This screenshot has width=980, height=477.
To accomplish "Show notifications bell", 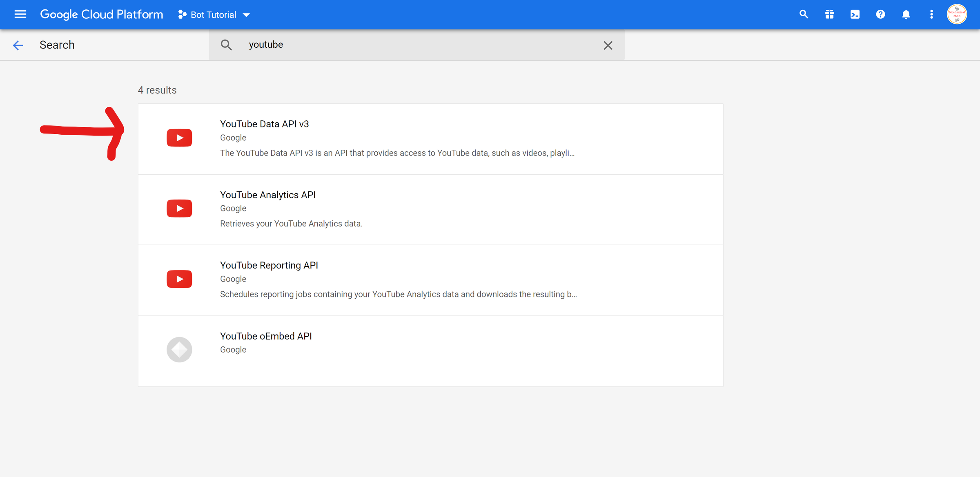I will coord(906,15).
